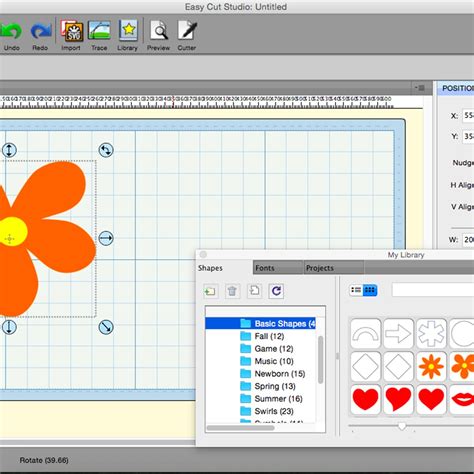
Task: Click the trash delete icon in My Library
Action: pyautogui.click(x=232, y=291)
